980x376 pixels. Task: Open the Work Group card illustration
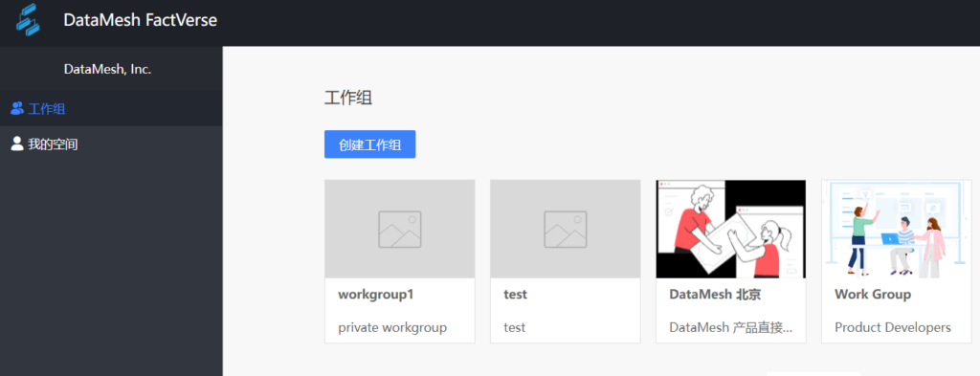tap(896, 229)
